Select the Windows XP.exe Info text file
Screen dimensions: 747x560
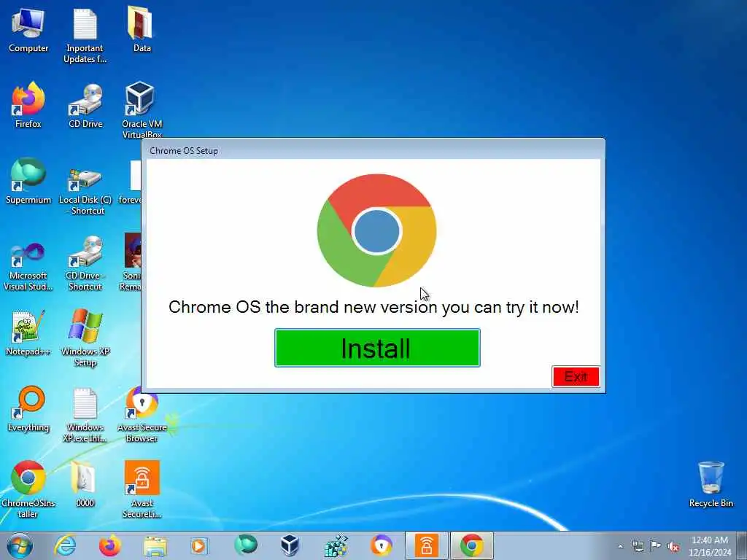pyautogui.click(x=85, y=414)
